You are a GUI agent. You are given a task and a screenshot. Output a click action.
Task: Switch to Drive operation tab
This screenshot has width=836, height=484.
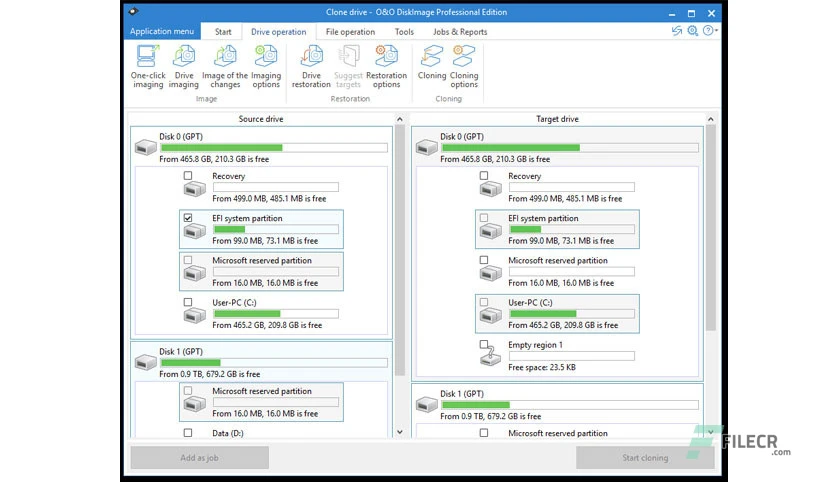pyautogui.click(x=278, y=32)
